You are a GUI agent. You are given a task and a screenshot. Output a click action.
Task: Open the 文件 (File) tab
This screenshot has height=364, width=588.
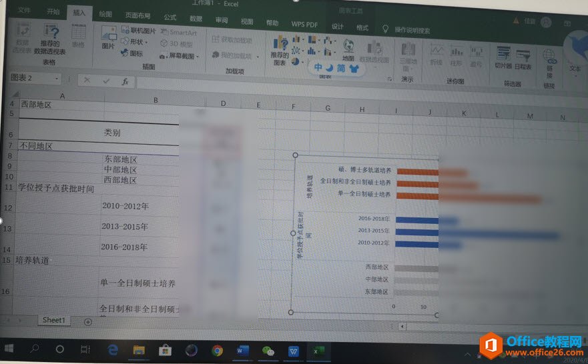point(23,10)
